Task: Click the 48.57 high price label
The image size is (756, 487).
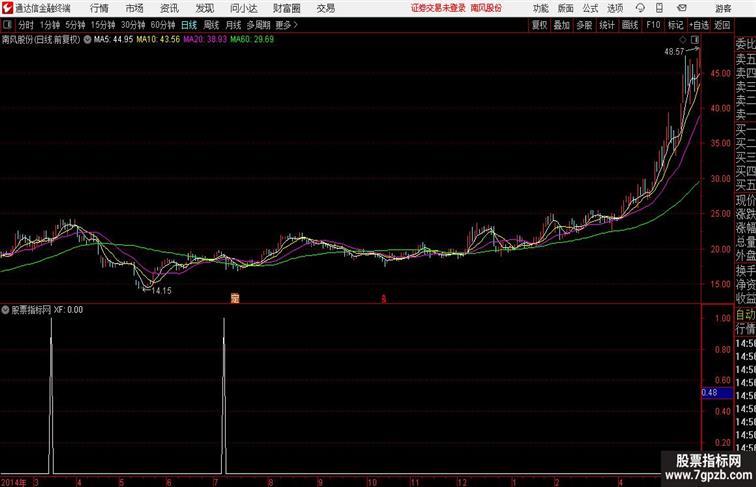Action: tap(674, 52)
